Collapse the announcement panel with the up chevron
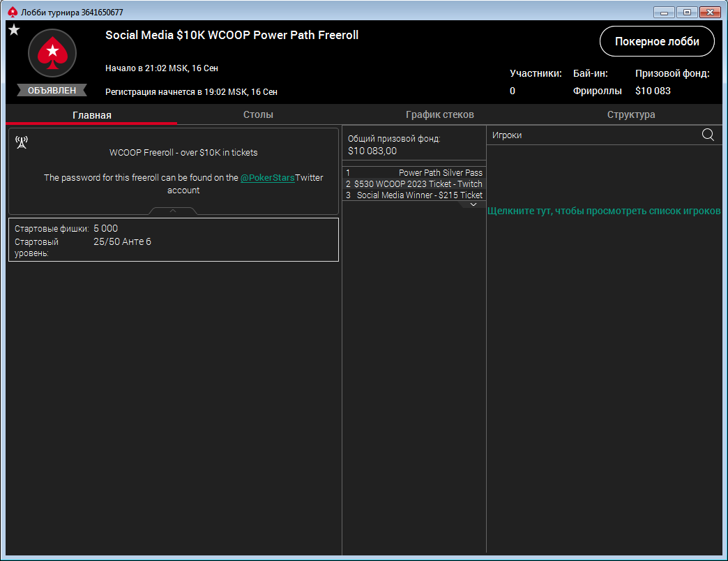The image size is (728, 561). [173, 211]
